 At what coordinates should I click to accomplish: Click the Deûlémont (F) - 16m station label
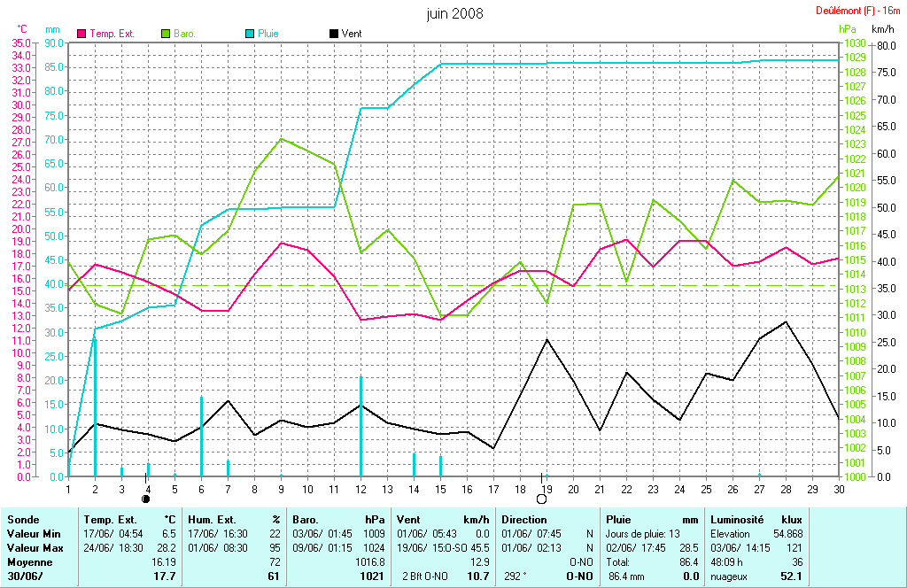(x=856, y=12)
